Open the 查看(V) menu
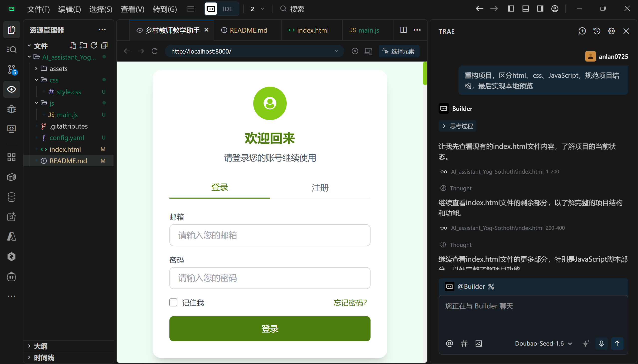 (132, 9)
